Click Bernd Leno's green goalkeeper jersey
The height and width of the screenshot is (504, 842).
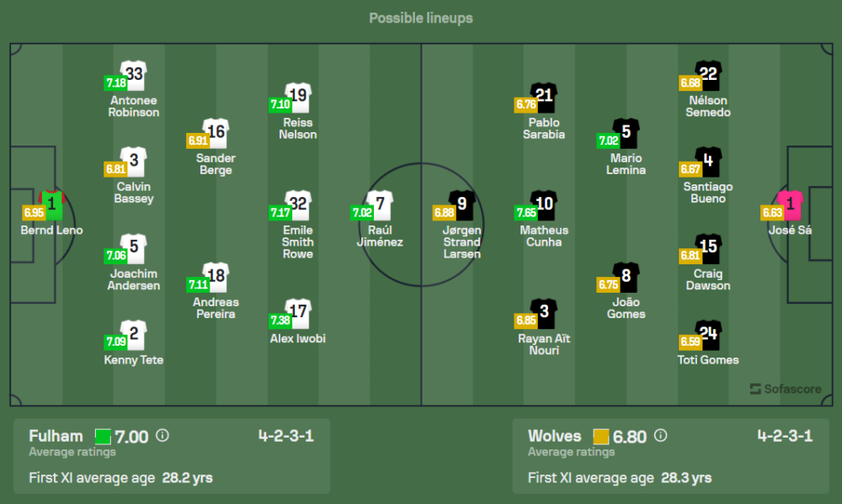point(52,204)
